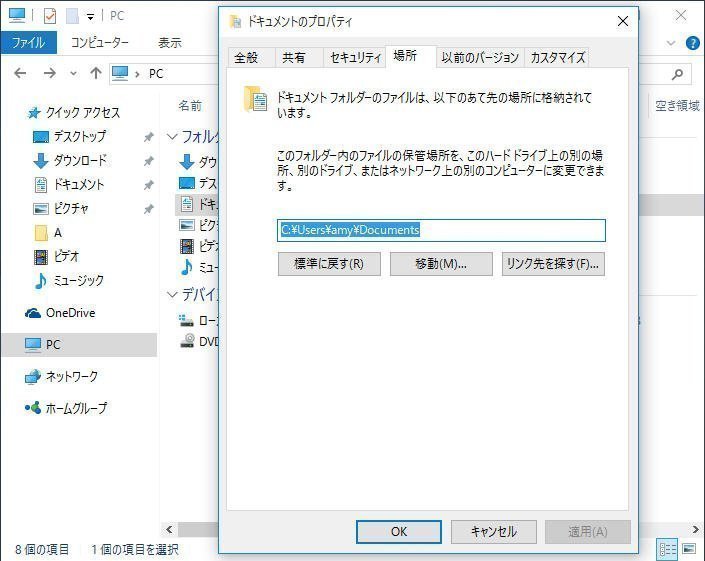705x561 pixels.
Task: Click the download folder icon in file list
Action: 186,161
